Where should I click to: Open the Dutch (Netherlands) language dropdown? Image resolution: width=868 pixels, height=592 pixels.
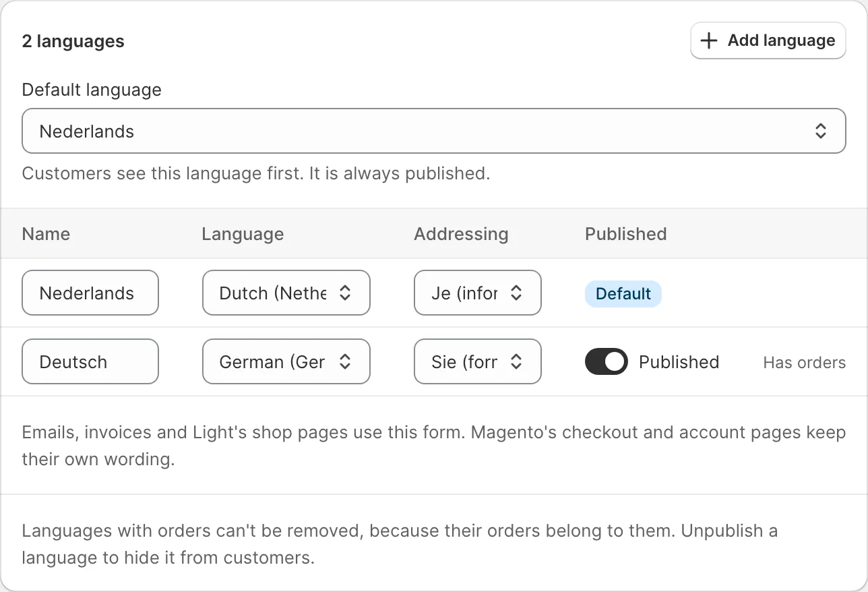point(286,293)
